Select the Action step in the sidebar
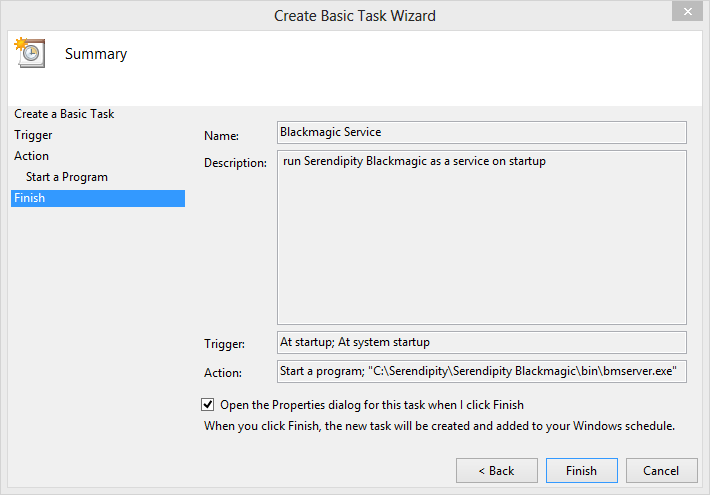This screenshot has width=710, height=495. coord(31,156)
